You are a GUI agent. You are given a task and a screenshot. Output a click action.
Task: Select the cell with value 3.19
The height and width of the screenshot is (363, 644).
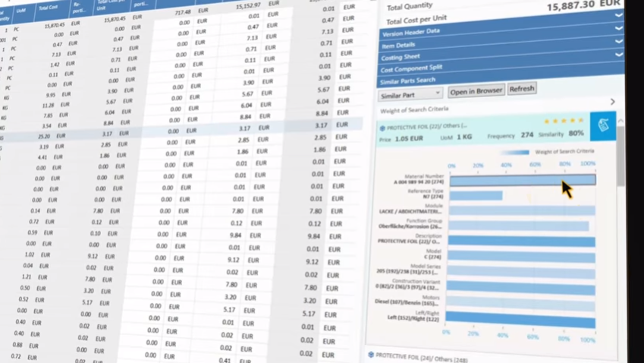click(x=44, y=147)
